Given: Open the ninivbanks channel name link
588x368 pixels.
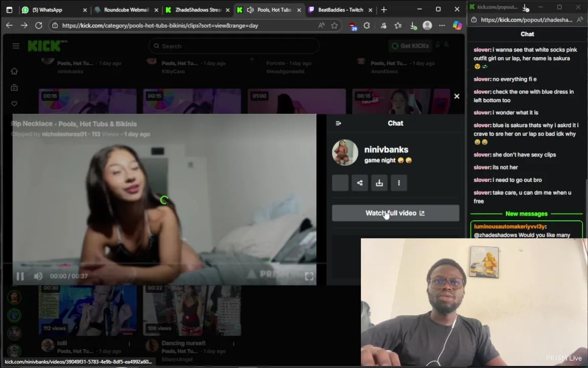Looking at the screenshot, I should [386, 149].
